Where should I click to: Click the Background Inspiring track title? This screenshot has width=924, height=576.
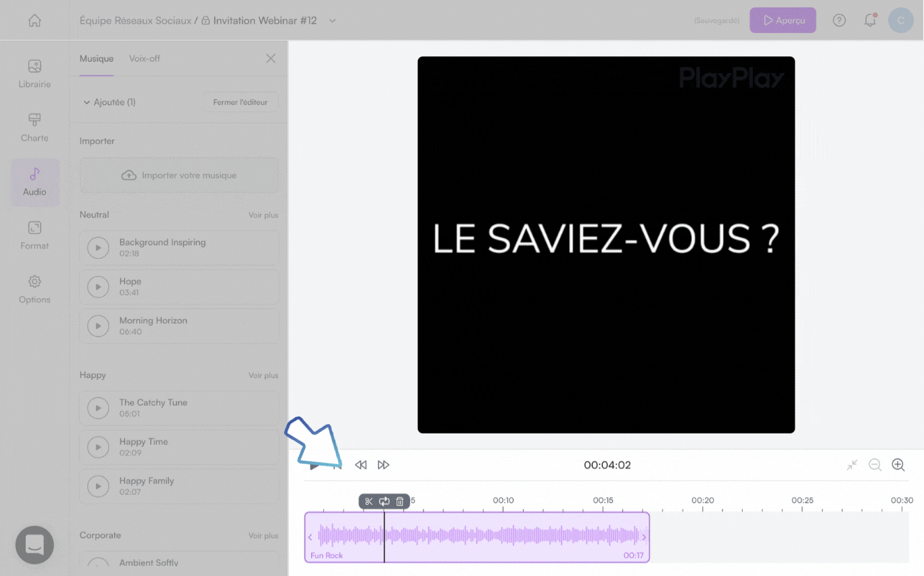tap(162, 242)
